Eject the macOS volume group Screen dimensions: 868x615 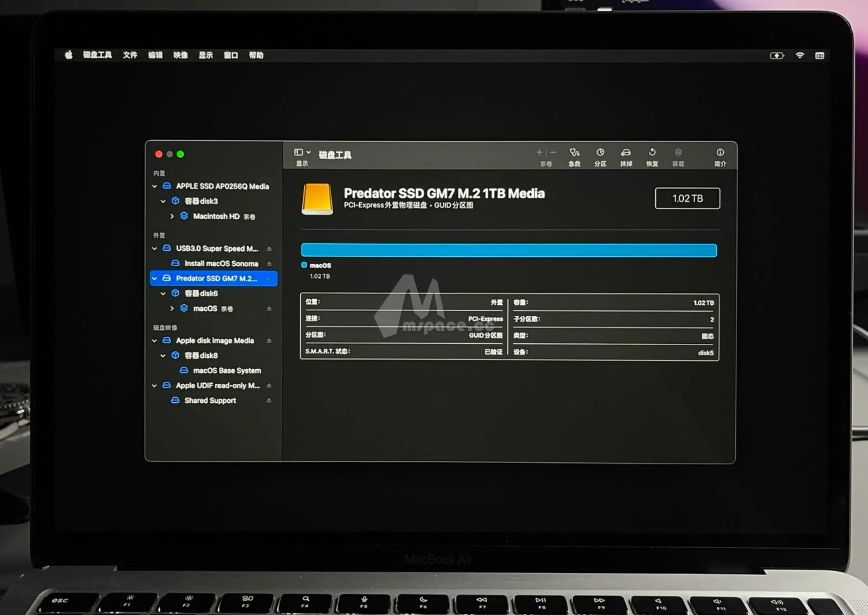pyautogui.click(x=269, y=309)
